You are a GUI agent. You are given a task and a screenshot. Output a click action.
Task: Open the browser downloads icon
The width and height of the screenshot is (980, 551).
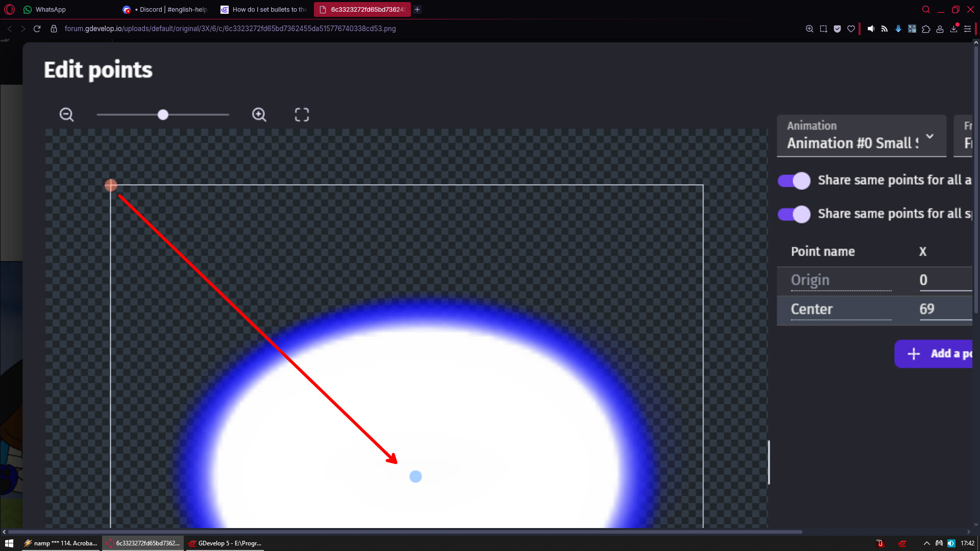(x=953, y=29)
